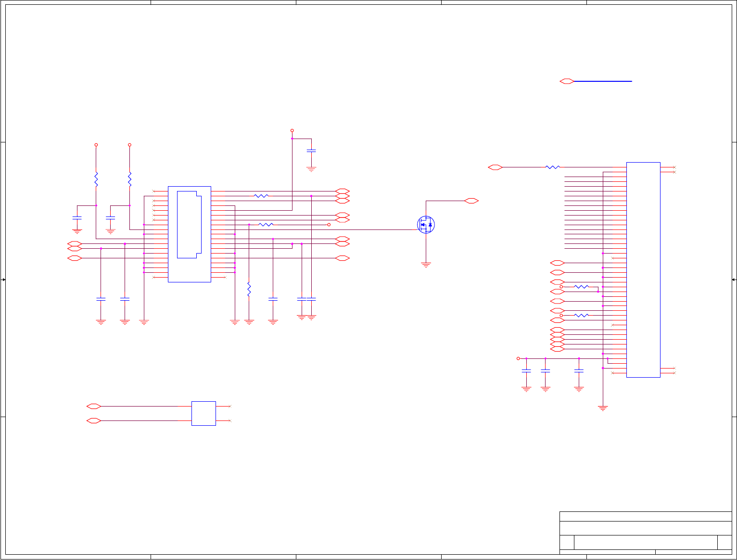The image size is (737, 560).
Task: Select the port connected to the MOSFET drain
Action: click(x=471, y=201)
